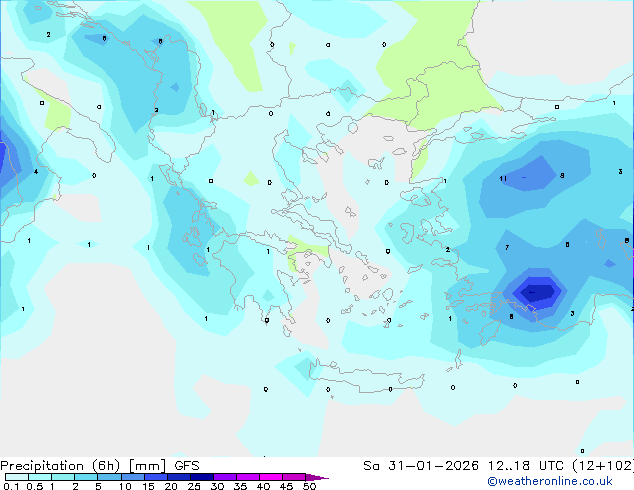
Task: Click the 'Precipitation (6h) [mm] GFS' title
Action: pyautogui.click(x=100, y=466)
